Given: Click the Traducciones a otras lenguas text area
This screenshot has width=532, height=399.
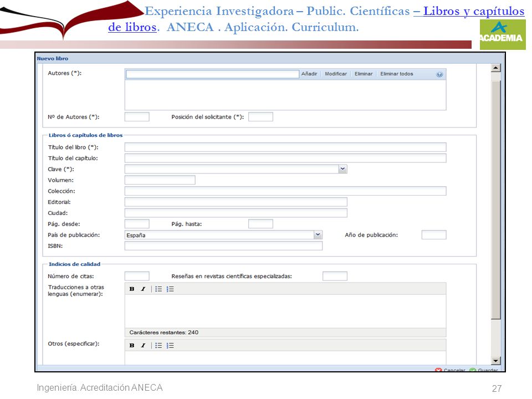Looking at the screenshot, I should pos(285,311).
